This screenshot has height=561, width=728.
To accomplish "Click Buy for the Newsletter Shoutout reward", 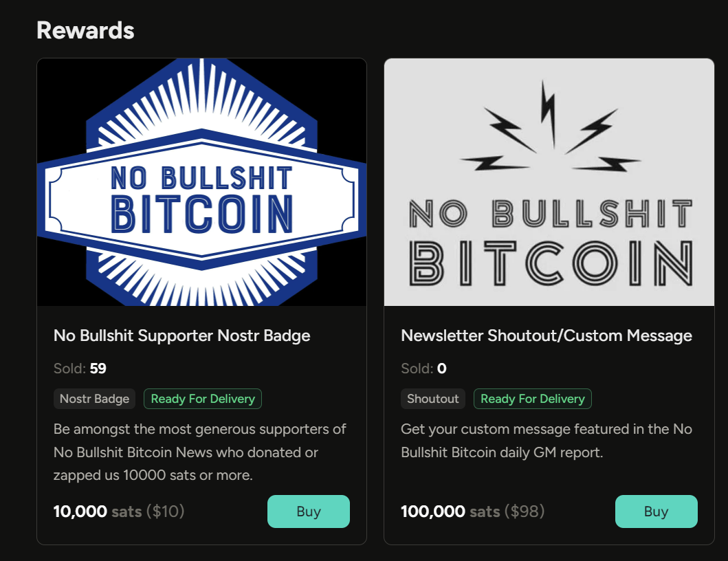I will (x=656, y=511).
